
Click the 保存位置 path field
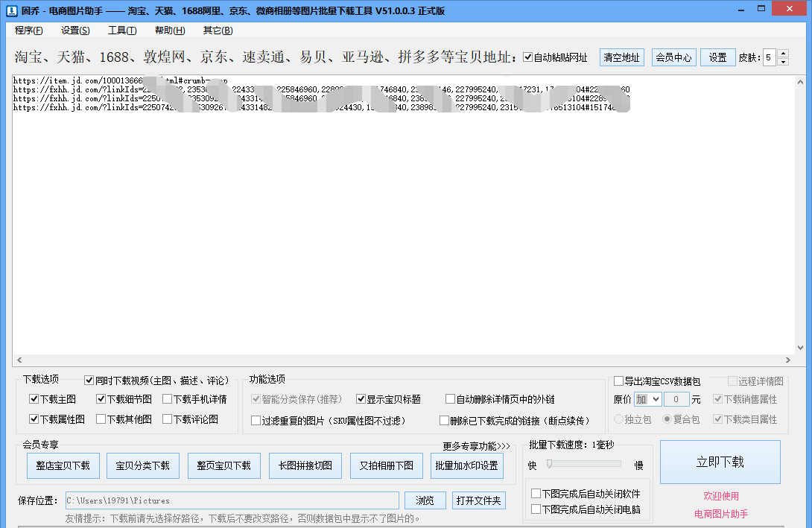231,500
